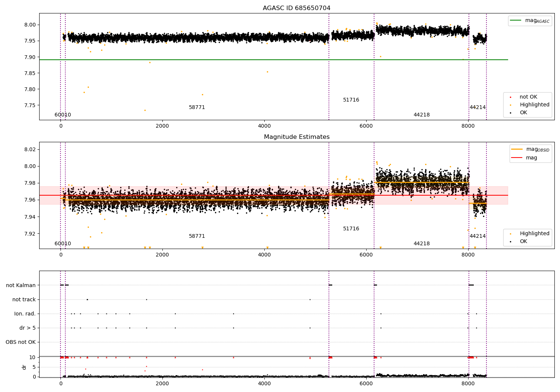The height and width of the screenshot is (392, 560).
Task: Click the 'Magnitude Estimates' plot title
Action: pyautogui.click(x=296, y=137)
